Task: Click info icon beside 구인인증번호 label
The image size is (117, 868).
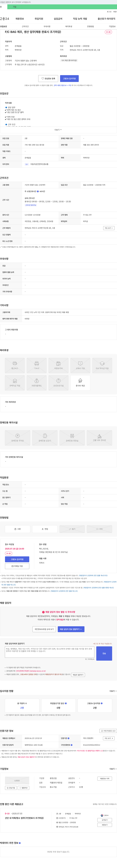Action: point(72,745)
